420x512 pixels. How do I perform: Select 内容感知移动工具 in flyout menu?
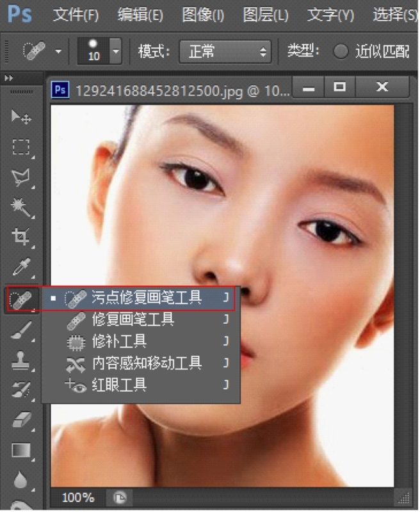pyautogui.click(x=147, y=364)
